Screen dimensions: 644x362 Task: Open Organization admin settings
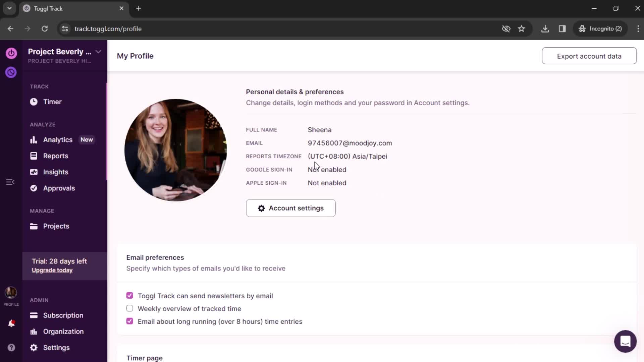[x=63, y=331]
